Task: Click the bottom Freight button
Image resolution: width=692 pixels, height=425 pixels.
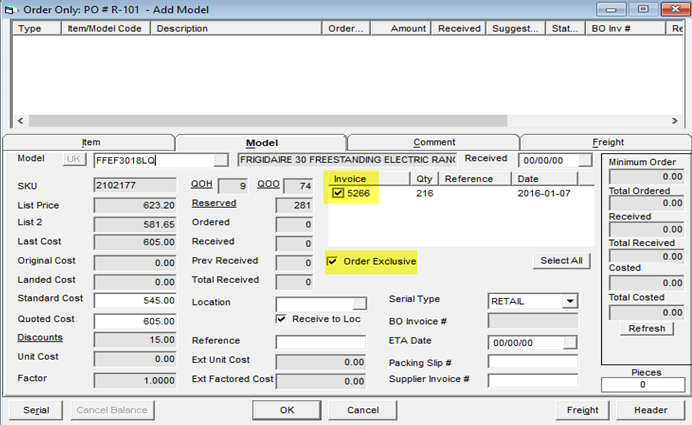Action: (583, 410)
